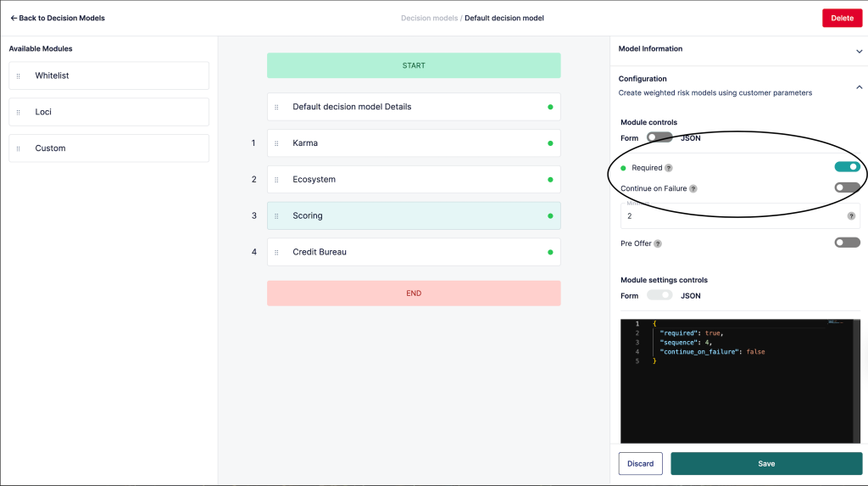Switch Module controls Form/JSON toggle
Viewport: 868px width, 486px height.
[659, 137]
